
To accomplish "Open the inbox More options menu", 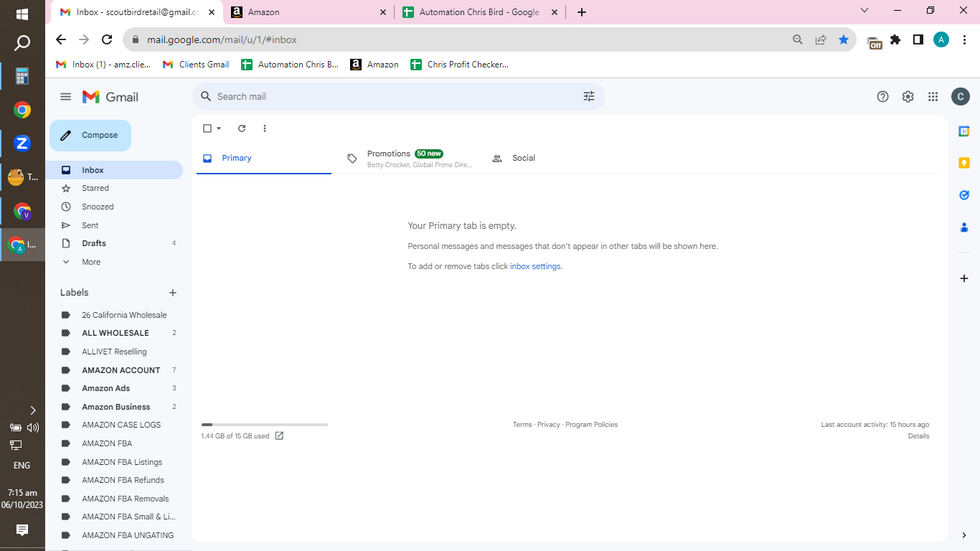I will 265,128.
